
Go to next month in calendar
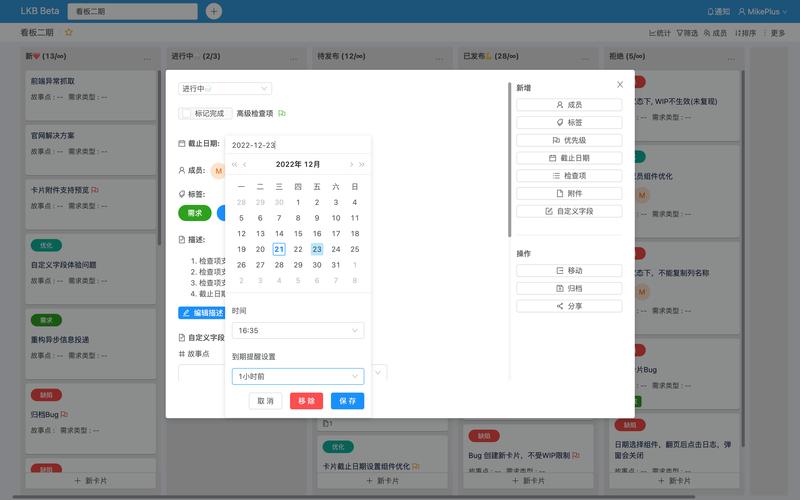pyautogui.click(x=351, y=164)
